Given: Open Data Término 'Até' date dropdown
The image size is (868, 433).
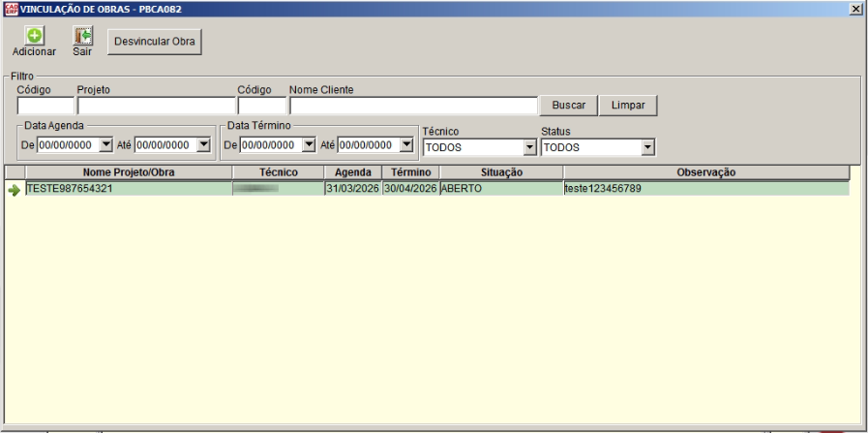Looking at the screenshot, I should point(406,145).
